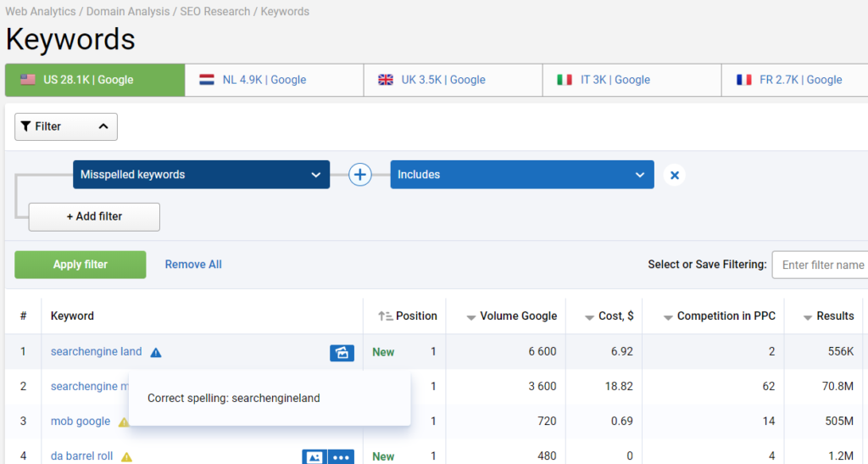Viewport: 868px width, 464px height.
Task: Click the yellow warning icon next to da barrel roll
Action: [x=127, y=457]
